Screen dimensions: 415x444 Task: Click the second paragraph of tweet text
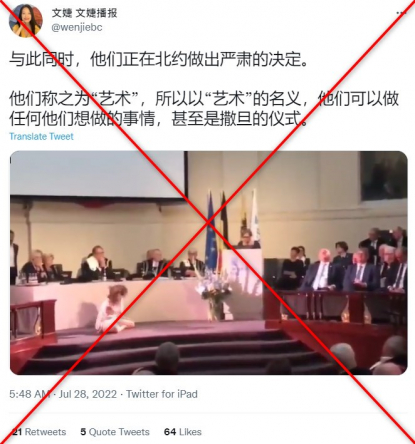coord(204,108)
